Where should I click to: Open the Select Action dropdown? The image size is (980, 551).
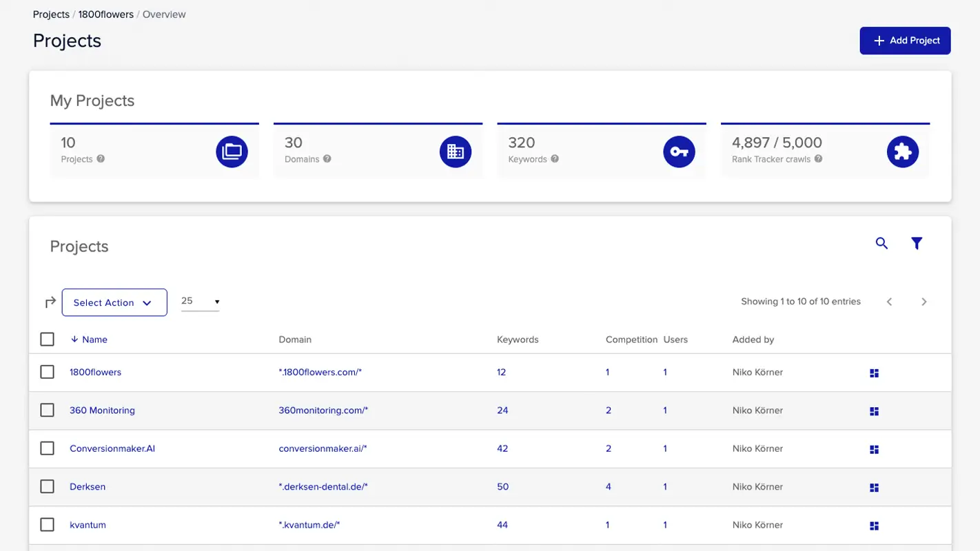[114, 302]
